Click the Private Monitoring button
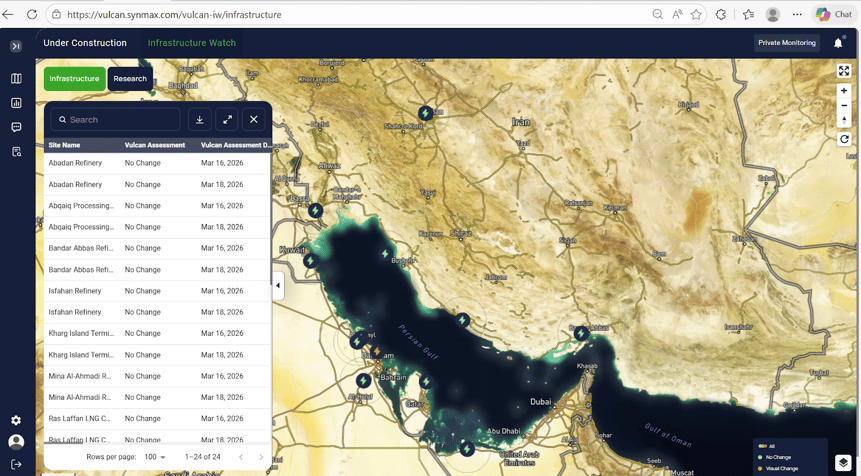This screenshot has width=861, height=476. pyautogui.click(x=787, y=43)
